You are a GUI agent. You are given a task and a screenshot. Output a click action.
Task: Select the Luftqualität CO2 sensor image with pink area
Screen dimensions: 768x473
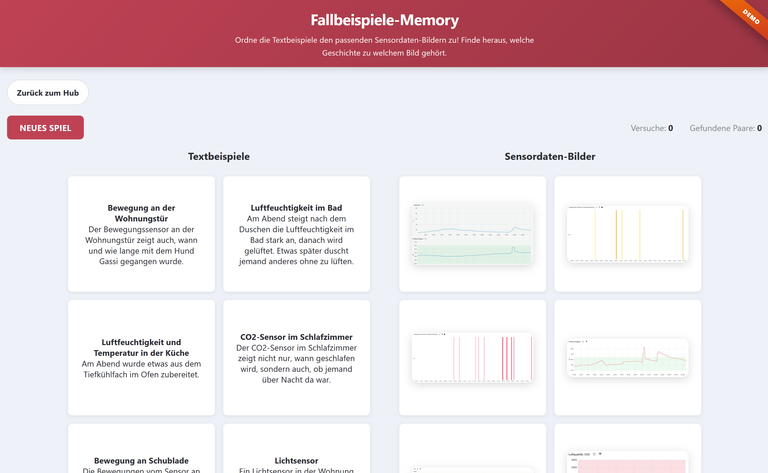click(627, 449)
